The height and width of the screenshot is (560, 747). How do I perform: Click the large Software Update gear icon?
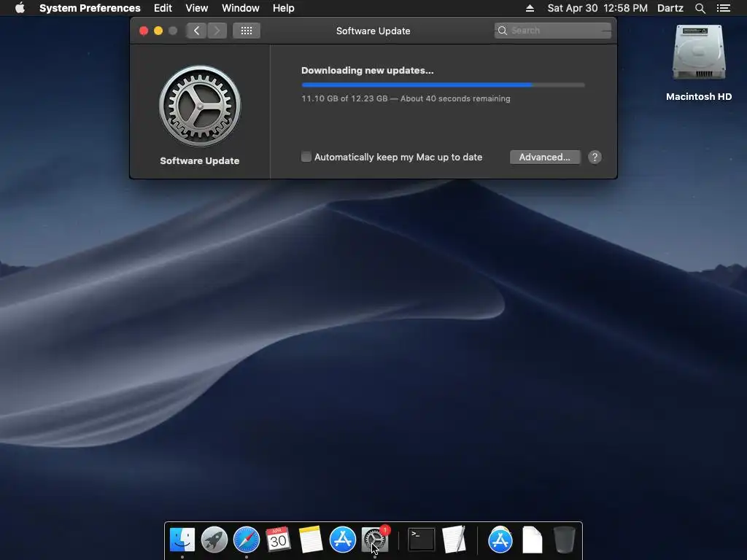click(x=200, y=106)
